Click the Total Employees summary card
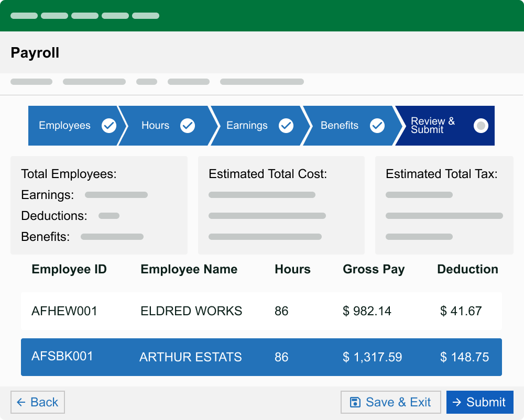The width and height of the screenshot is (524, 420). [99, 205]
